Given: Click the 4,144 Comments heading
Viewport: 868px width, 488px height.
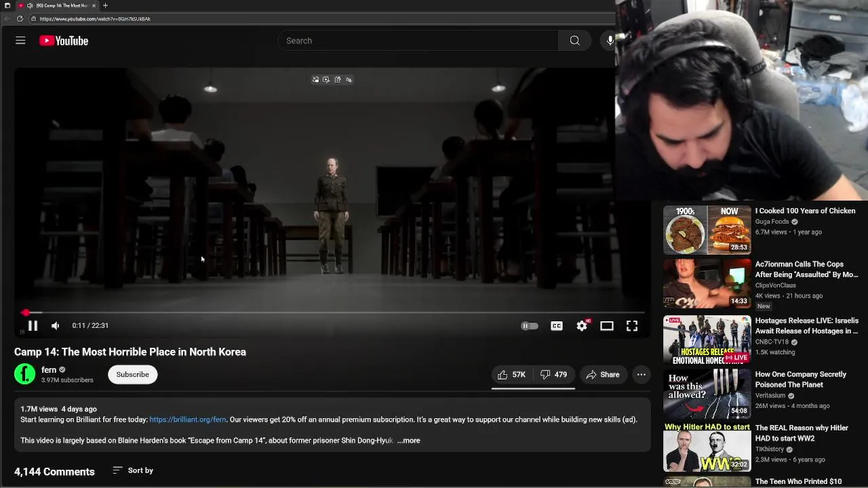Looking at the screenshot, I should point(54,472).
